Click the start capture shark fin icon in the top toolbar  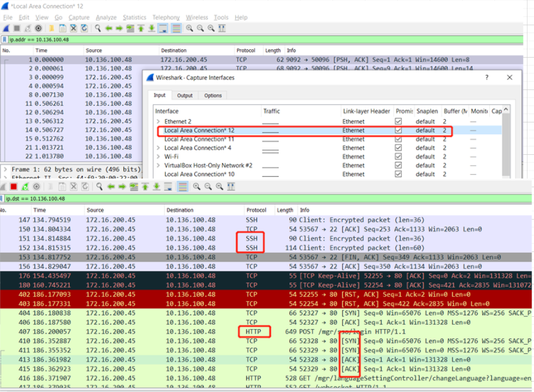(6, 29)
